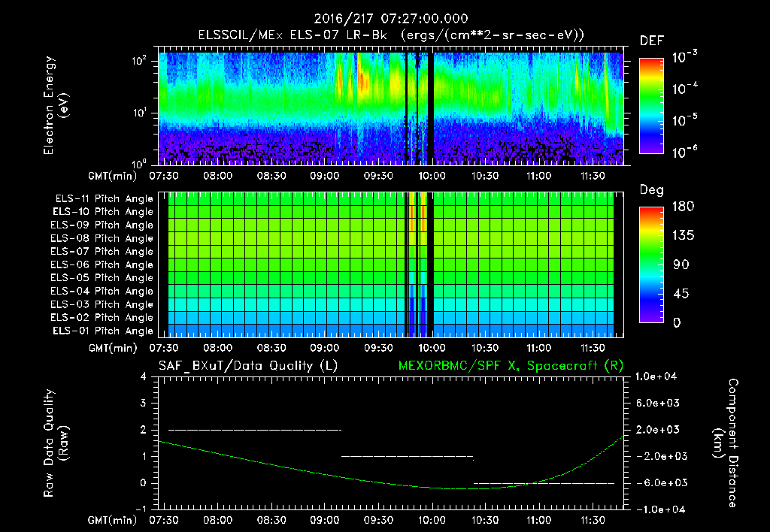The image size is (770, 532).
Task: Click the 10^-3 value on the DEF scale
Action: (x=684, y=57)
